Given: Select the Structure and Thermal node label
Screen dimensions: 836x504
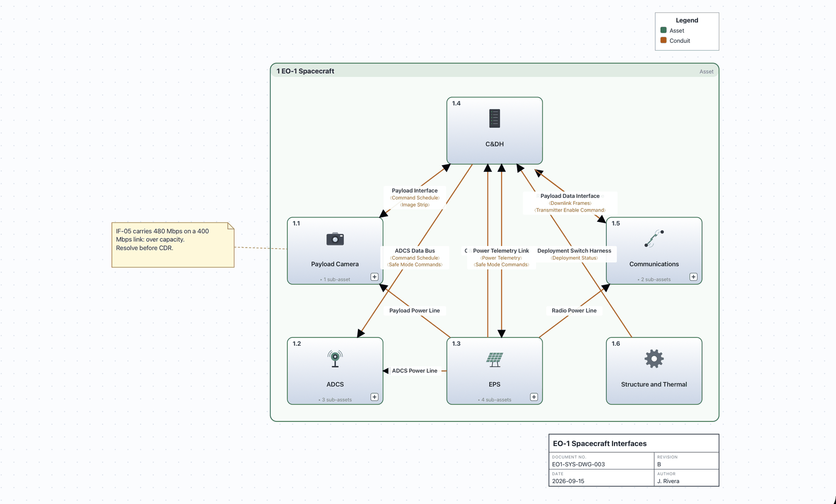Looking at the screenshot, I should point(654,384).
